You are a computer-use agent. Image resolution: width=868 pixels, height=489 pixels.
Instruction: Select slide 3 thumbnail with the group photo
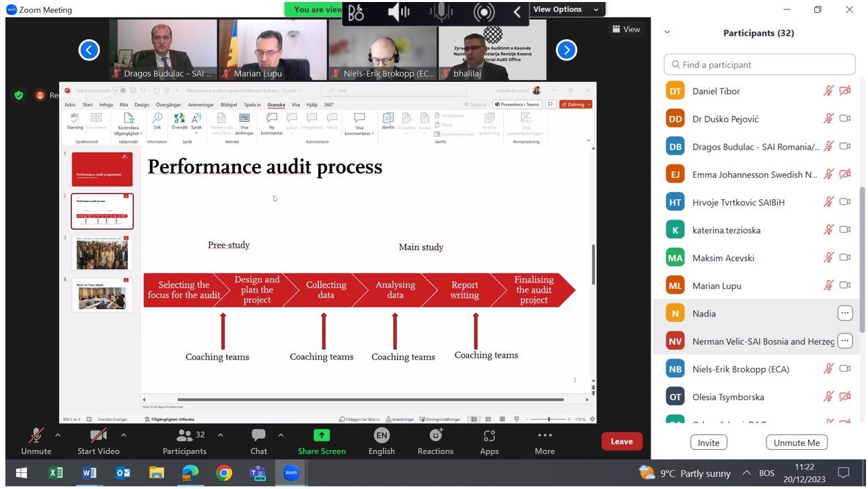click(102, 253)
